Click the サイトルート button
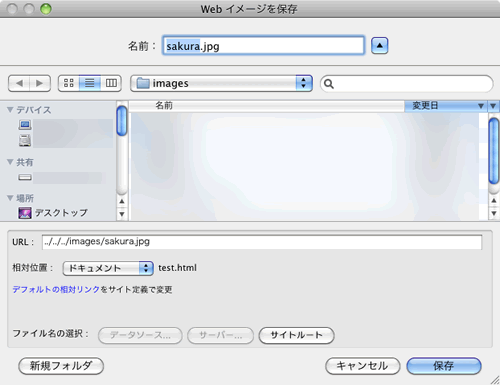This screenshot has height=385, width=500. click(x=296, y=335)
